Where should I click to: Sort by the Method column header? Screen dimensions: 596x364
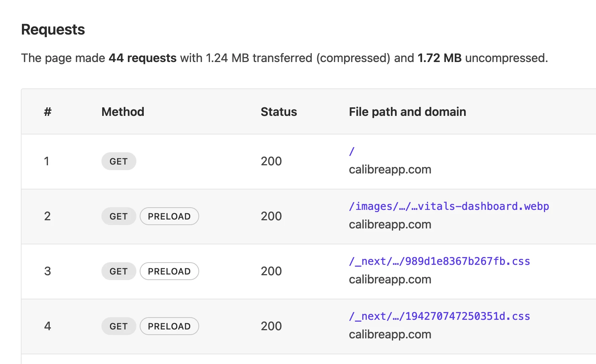[x=123, y=112]
